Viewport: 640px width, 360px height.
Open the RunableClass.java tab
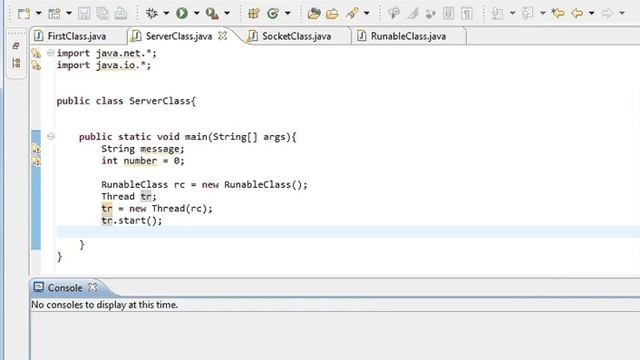pos(408,36)
